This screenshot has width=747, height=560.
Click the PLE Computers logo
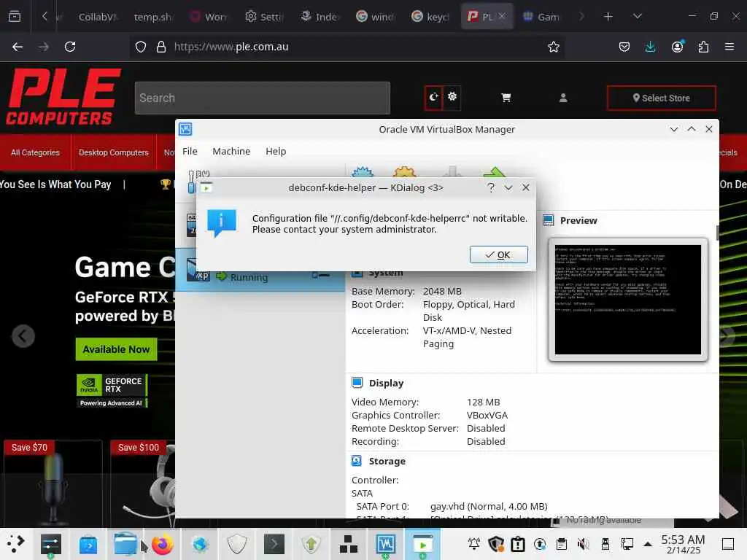click(x=63, y=97)
